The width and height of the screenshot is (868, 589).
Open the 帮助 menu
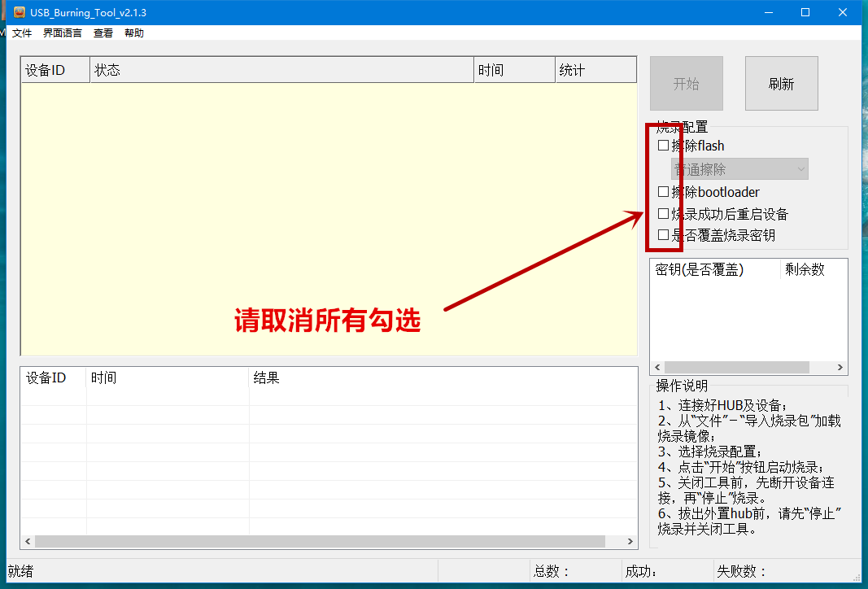[133, 33]
